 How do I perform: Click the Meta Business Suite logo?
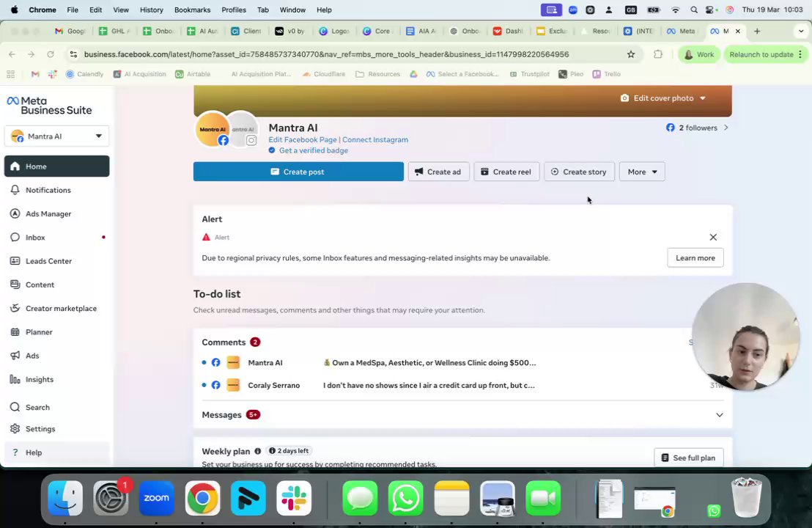49,105
